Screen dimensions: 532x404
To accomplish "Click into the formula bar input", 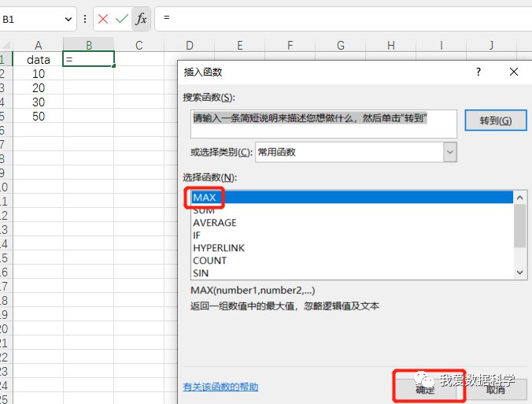I will (x=343, y=19).
